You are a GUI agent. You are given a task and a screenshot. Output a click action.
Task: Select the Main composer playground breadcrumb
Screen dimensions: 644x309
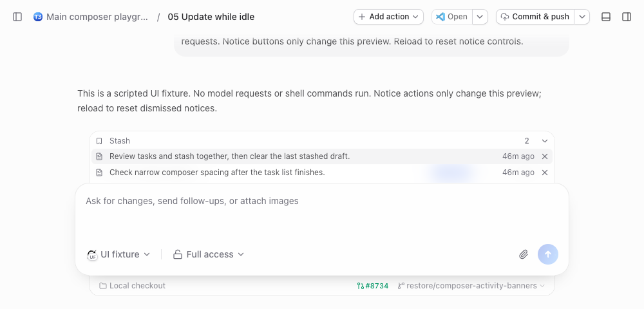97,17
